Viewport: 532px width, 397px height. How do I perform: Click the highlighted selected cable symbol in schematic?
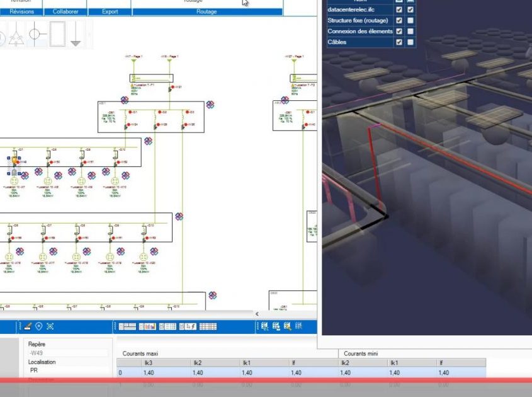coord(14,166)
